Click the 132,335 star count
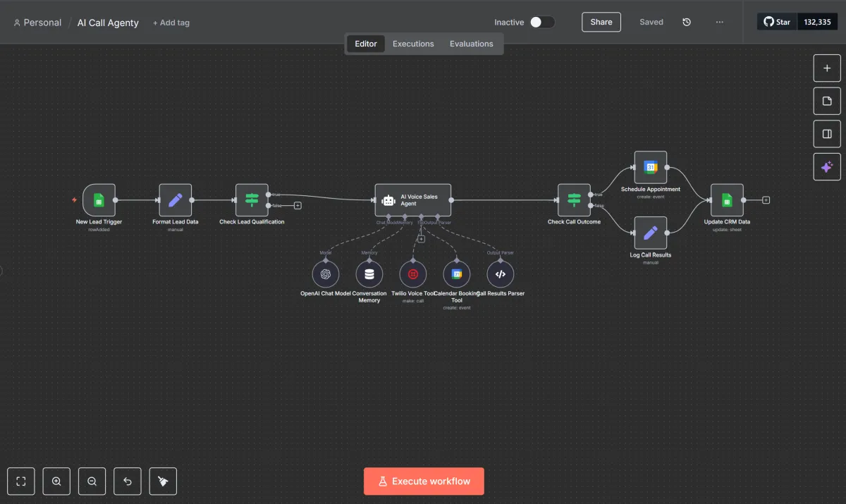Image resolution: width=846 pixels, height=504 pixels. pyautogui.click(x=817, y=22)
